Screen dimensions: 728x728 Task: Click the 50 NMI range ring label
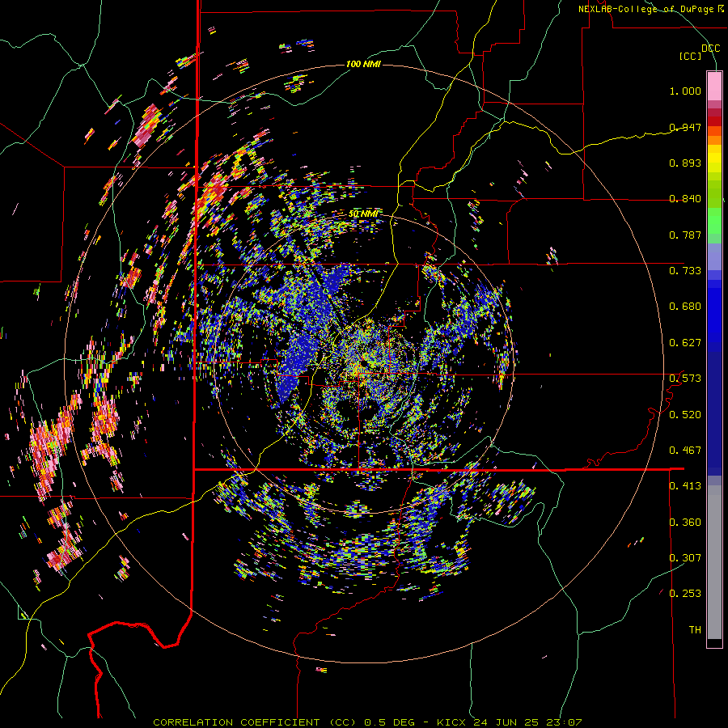(363, 214)
